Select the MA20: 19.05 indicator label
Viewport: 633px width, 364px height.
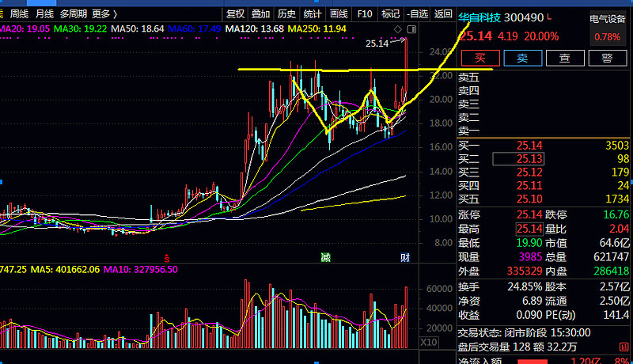click(x=25, y=29)
